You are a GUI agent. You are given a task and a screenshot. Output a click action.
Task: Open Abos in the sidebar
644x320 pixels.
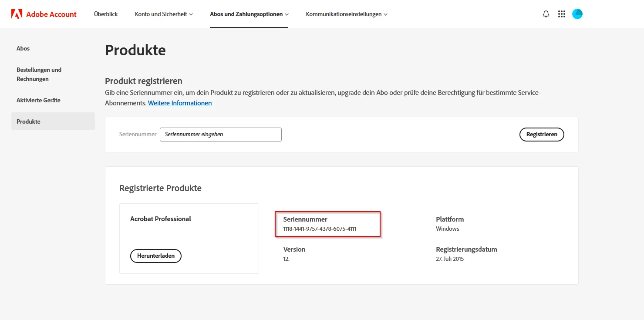point(23,48)
